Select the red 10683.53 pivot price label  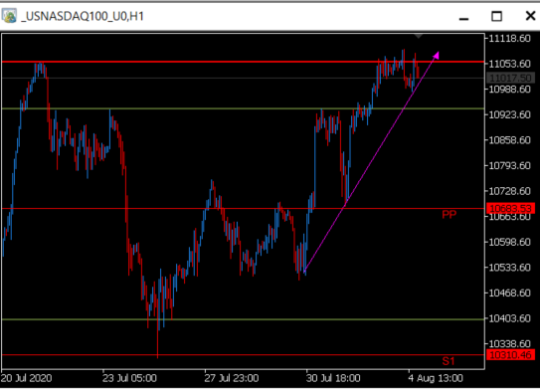pos(510,208)
